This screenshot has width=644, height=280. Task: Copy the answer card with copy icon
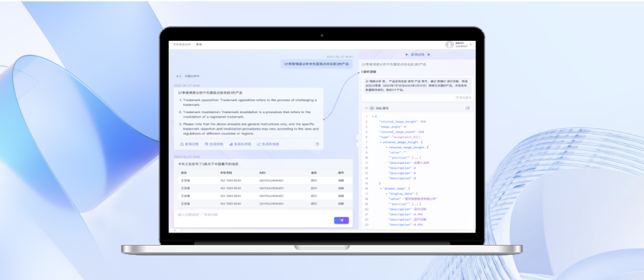[x=317, y=145]
